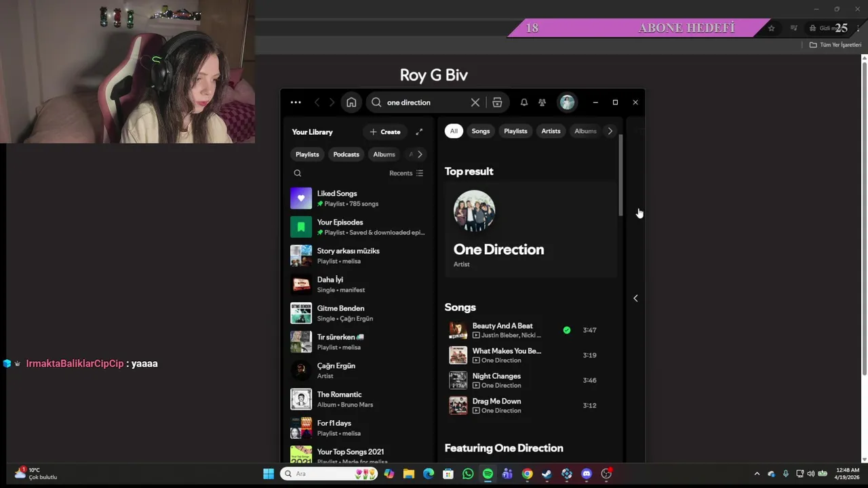Select the Artists search filter
This screenshot has width=868, height=488.
(551, 131)
